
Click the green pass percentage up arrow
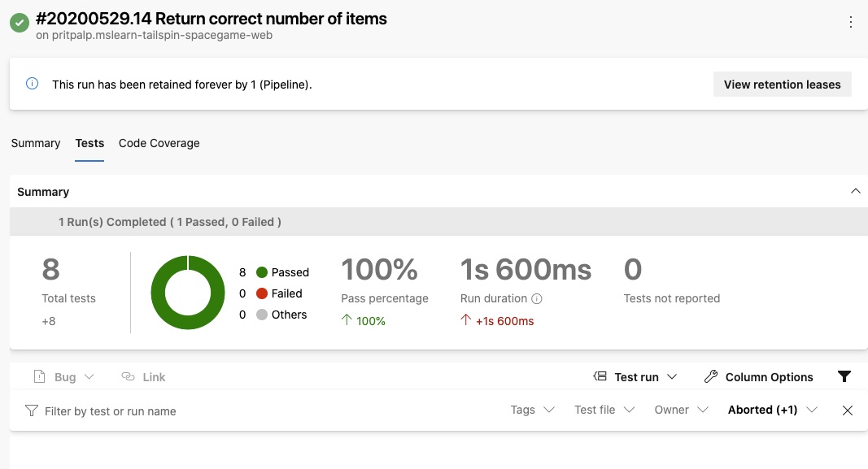click(347, 320)
